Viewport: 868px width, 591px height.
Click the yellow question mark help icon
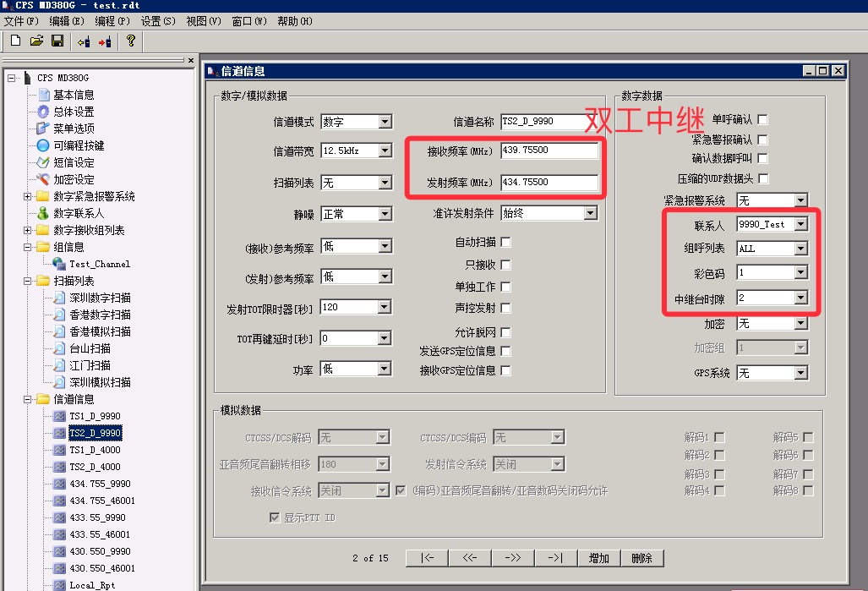pos(130,41)
